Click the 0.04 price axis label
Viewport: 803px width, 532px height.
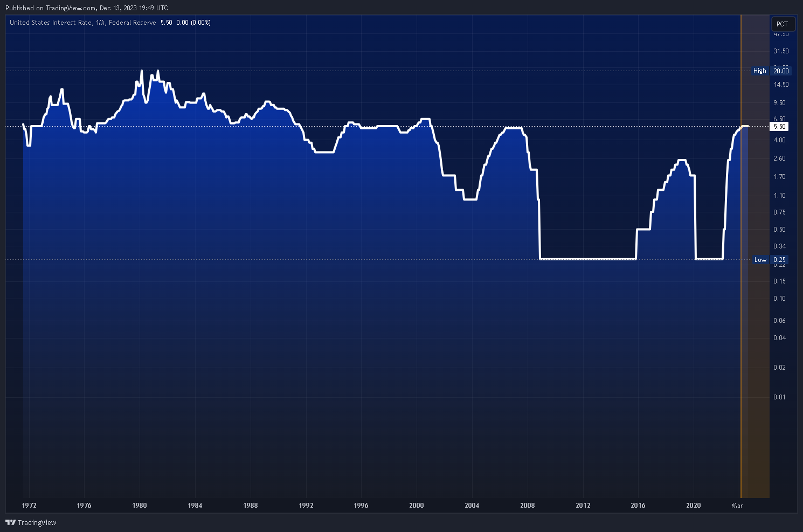point(779,338)
